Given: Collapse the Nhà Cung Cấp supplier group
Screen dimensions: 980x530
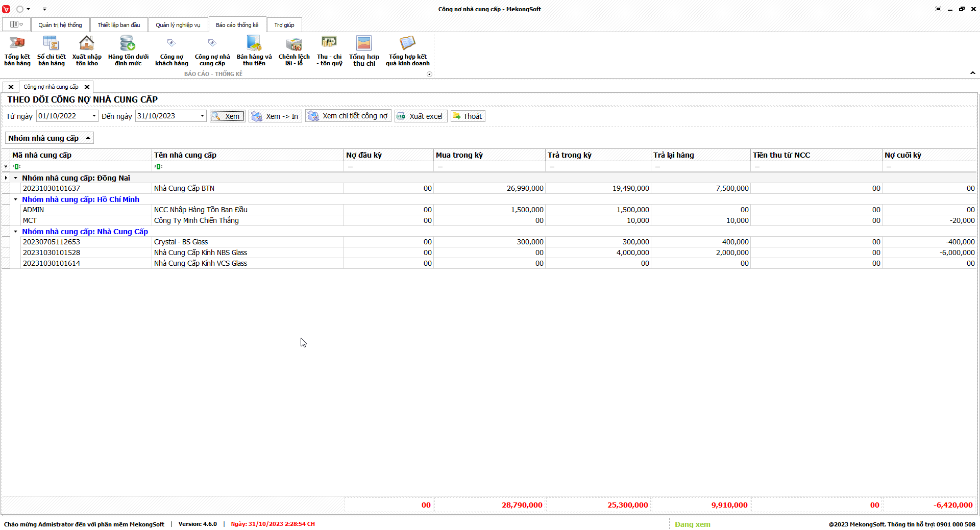Looking at the screenshot, I should [x=16, y=232].
